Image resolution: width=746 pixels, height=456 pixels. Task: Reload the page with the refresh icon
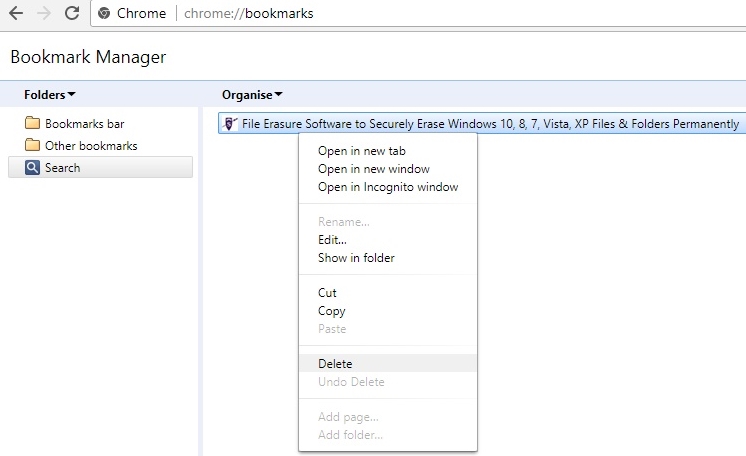point(72,14)
